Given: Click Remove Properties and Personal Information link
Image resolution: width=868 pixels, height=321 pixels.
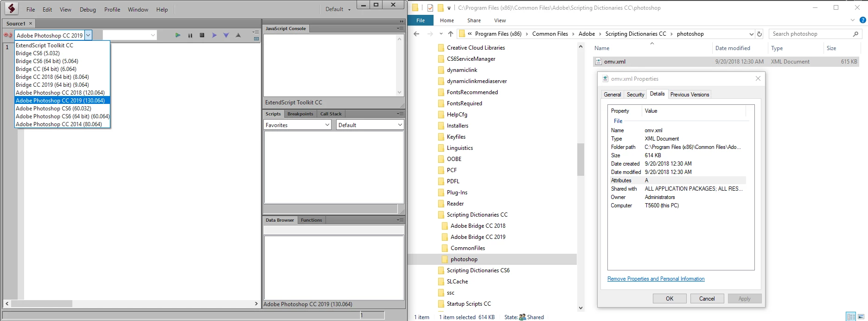Looking at the screenshot, I should click(656, 279).
